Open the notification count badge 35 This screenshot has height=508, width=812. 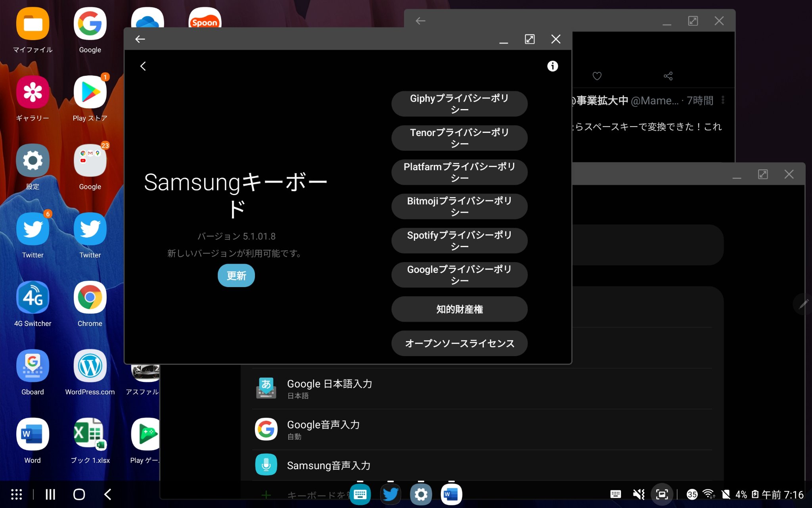point(692,494)
